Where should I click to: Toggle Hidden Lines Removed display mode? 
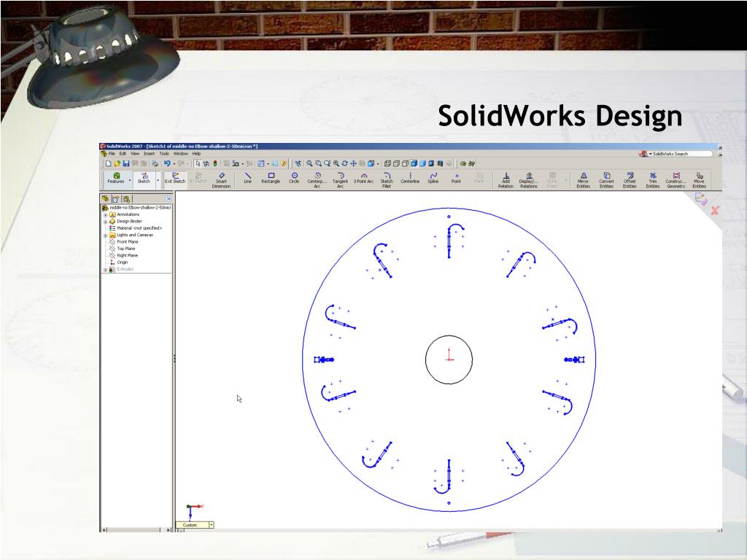coord(404,163)
